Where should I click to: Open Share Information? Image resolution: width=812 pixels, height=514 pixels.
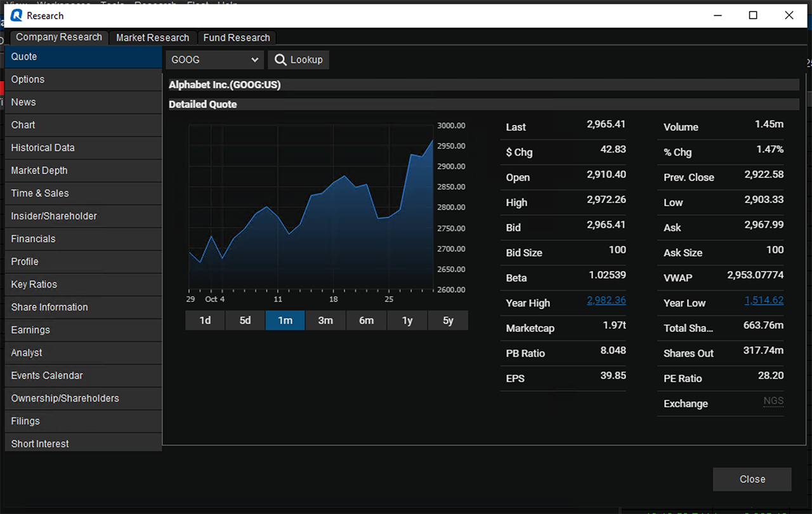point(83,307)
